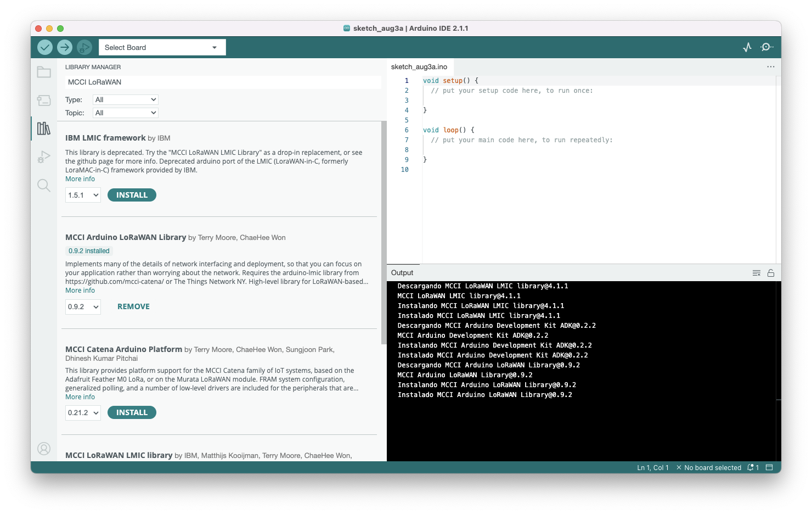
Task: Click the comment line put your setup code here
Action: pos(512,91)
